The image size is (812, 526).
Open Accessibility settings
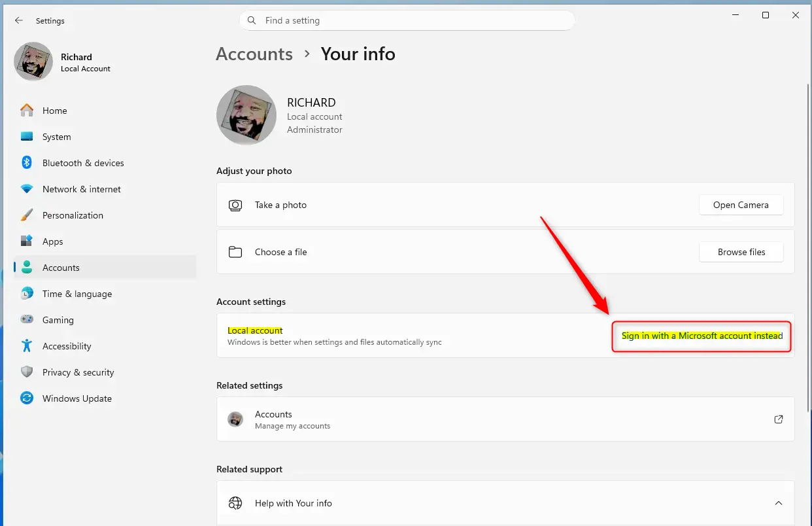click(x=105, y=346)
